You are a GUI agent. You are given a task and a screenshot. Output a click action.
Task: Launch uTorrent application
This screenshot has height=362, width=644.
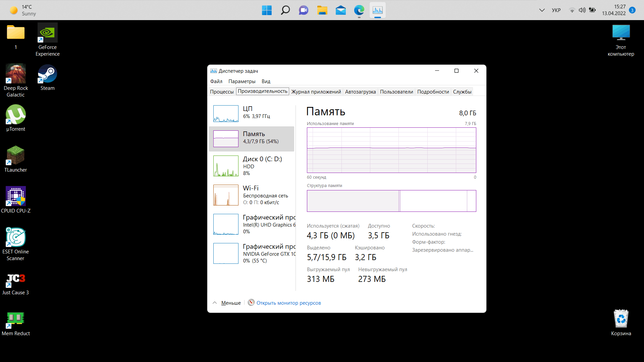click(15, 117)
